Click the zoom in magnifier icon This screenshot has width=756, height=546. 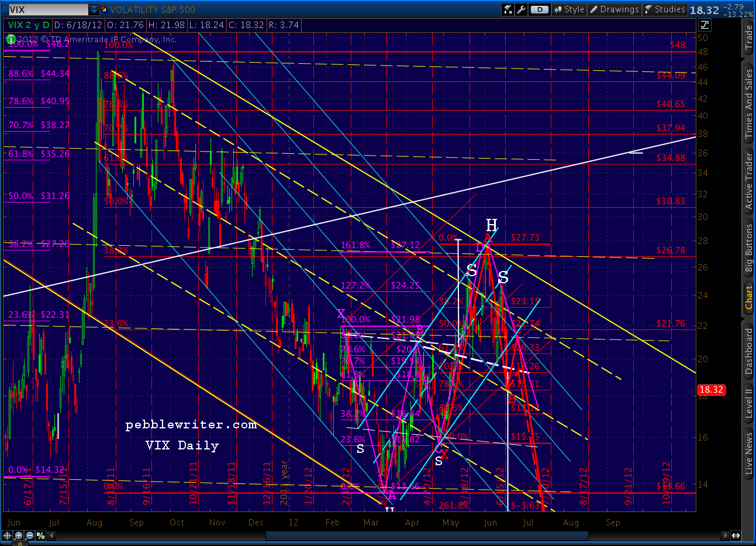19,535
